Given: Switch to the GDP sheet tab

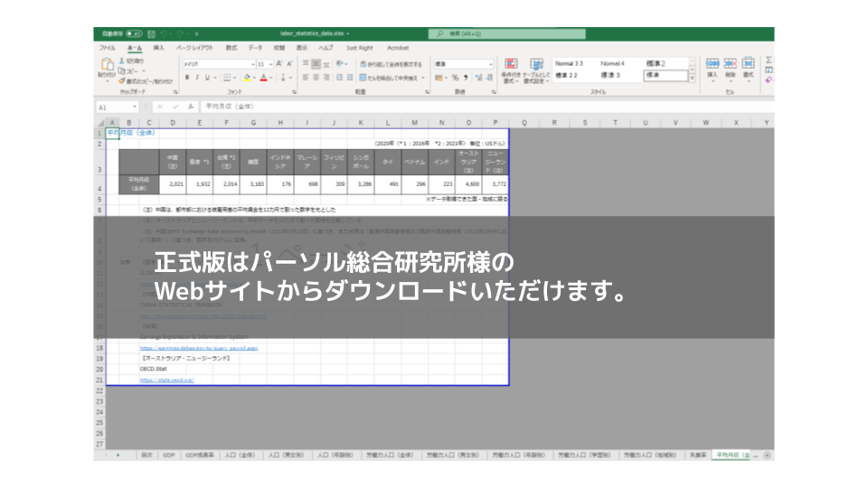Looking at the screenshot, I should 168,455.
